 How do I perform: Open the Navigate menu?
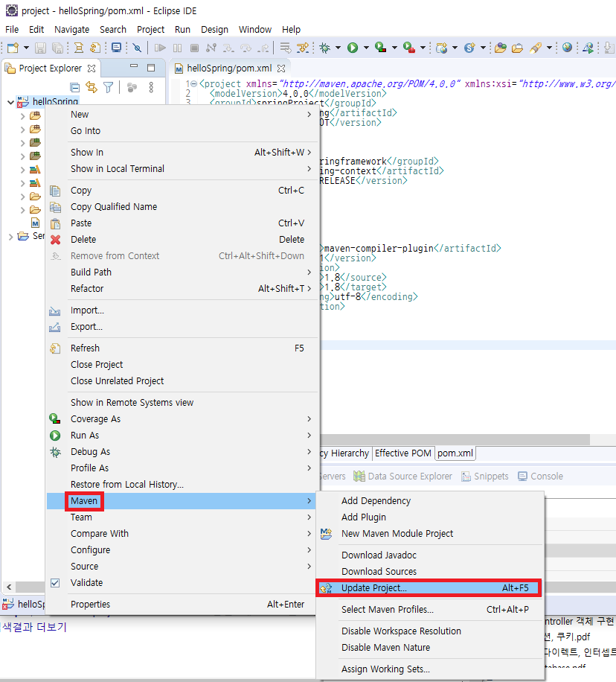(x=71, y=30)
